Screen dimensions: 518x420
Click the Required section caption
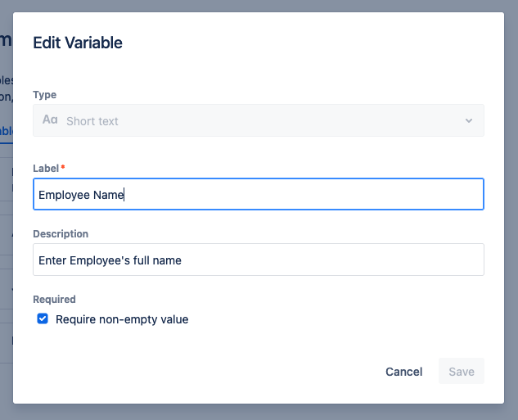(x=54, y=300)
